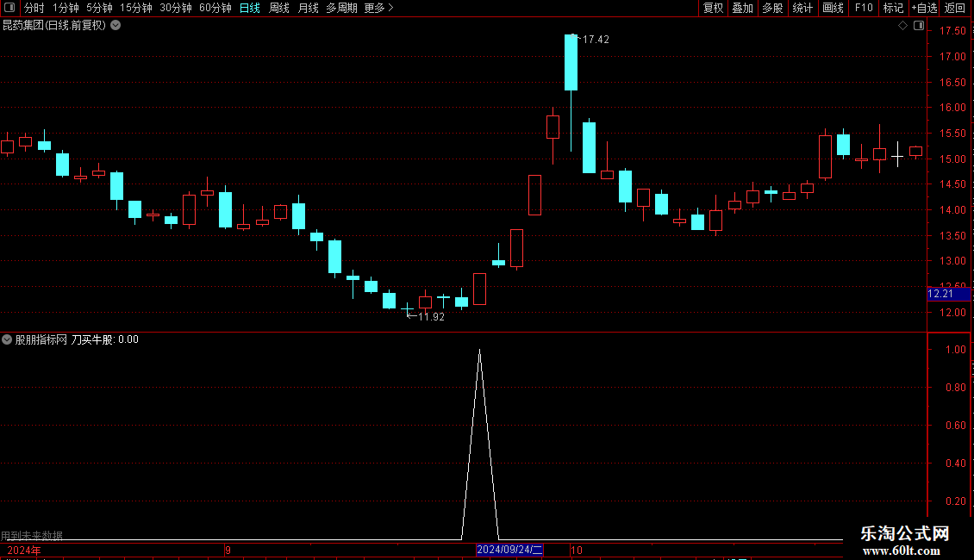The width and height of the screenshot is (974, 560).
Task: Click the 17.42 high price label
Action: [x=595, y=39]
